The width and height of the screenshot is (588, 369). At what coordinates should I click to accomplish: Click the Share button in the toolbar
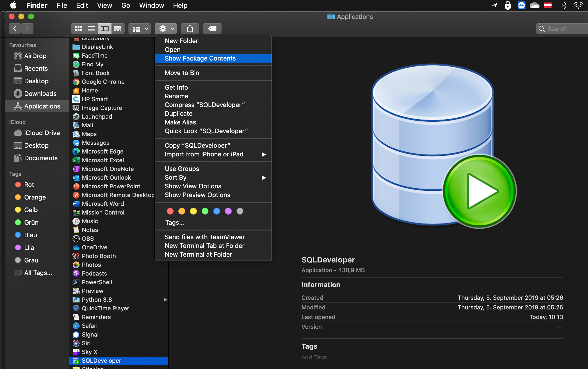190,29
